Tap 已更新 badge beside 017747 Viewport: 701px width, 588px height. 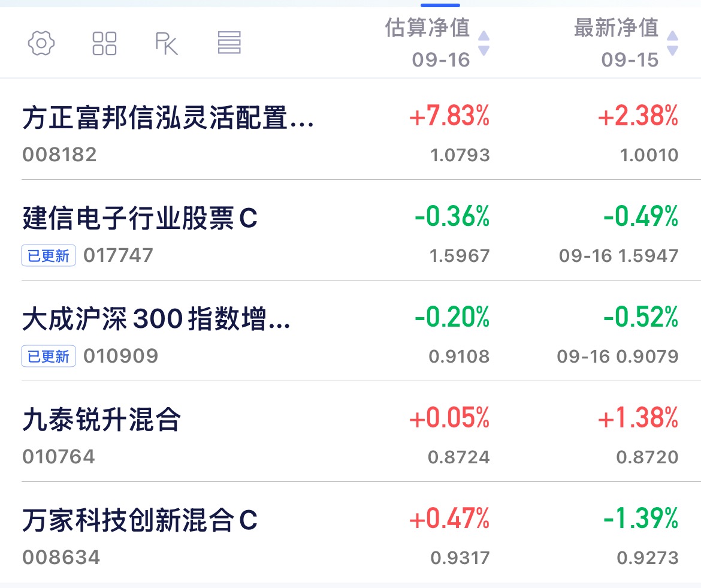(49, 256)
